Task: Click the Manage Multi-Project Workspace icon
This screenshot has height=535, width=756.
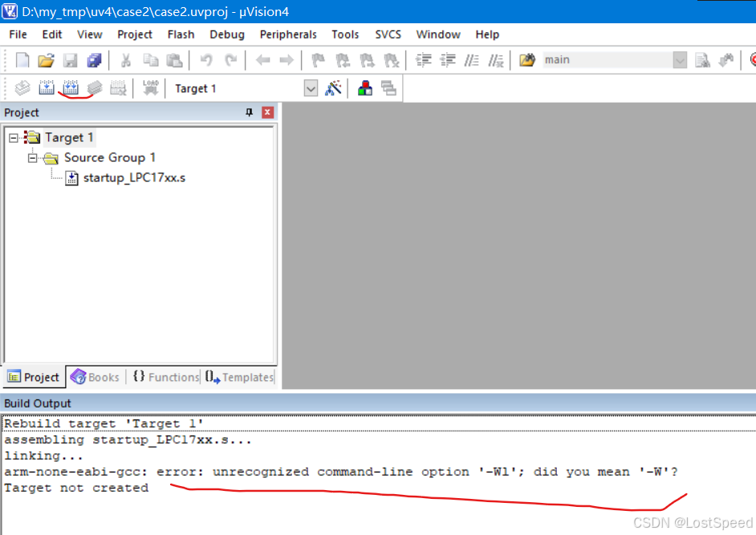Action: click(x=388, y=88)
